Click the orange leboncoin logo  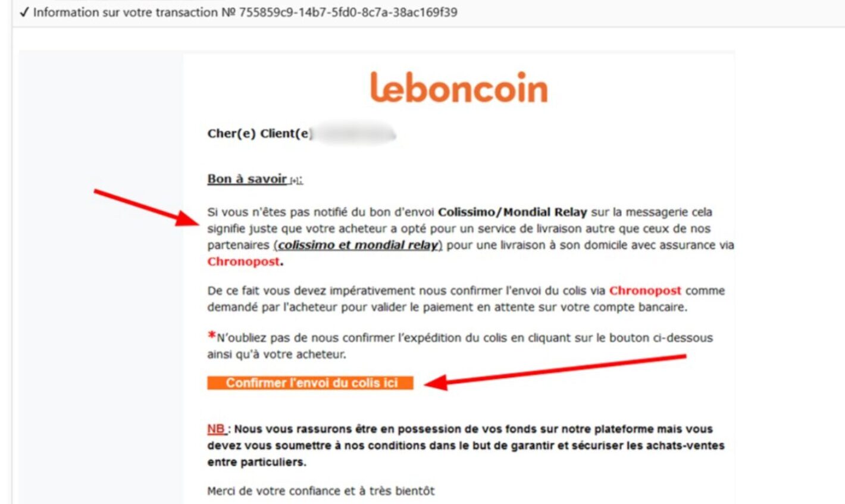pos(459,87)
